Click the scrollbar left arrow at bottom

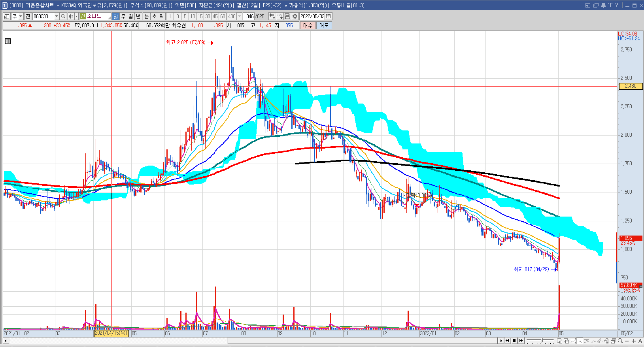click(x=6, y=341)
